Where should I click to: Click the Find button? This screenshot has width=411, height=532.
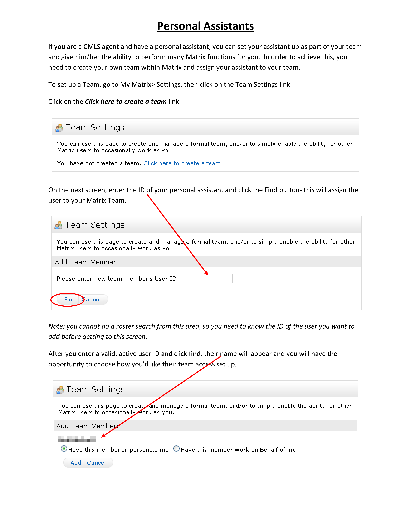tap(70, 300)
